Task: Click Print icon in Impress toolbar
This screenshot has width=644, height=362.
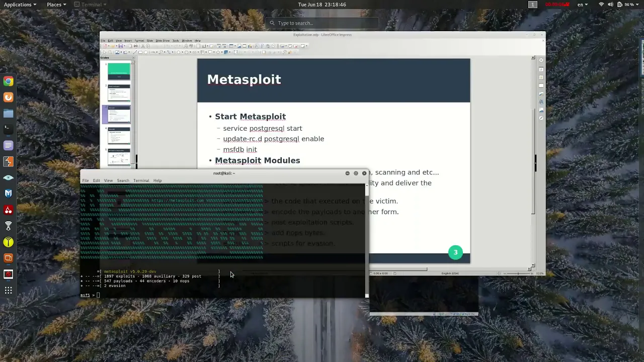Action: (x=136, y=46)
